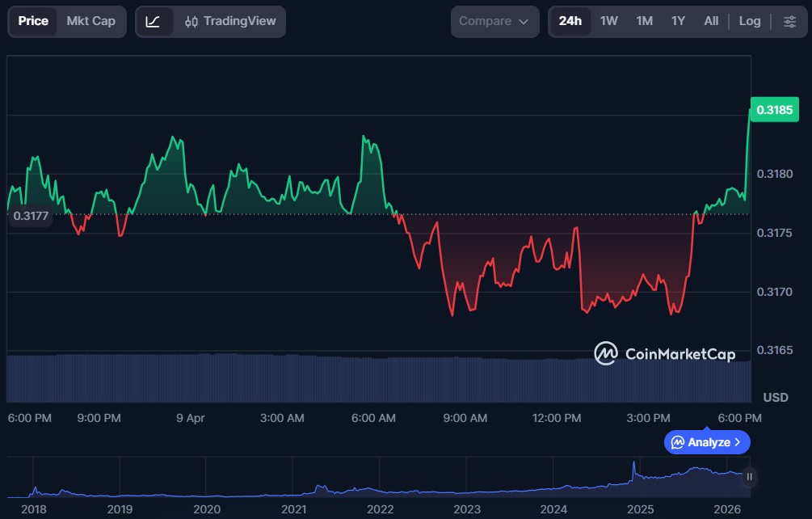This screenshot has height=519, width=812.
Task: Switch chart to Price view
Action: tap(33, 22)
